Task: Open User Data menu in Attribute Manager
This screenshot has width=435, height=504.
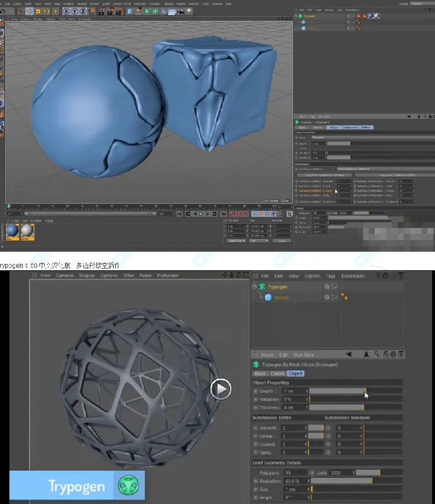Action: point(304,355)
